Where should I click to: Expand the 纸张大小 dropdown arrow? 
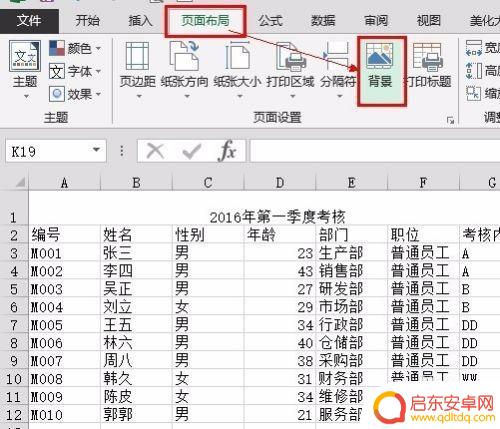(240, 96)
